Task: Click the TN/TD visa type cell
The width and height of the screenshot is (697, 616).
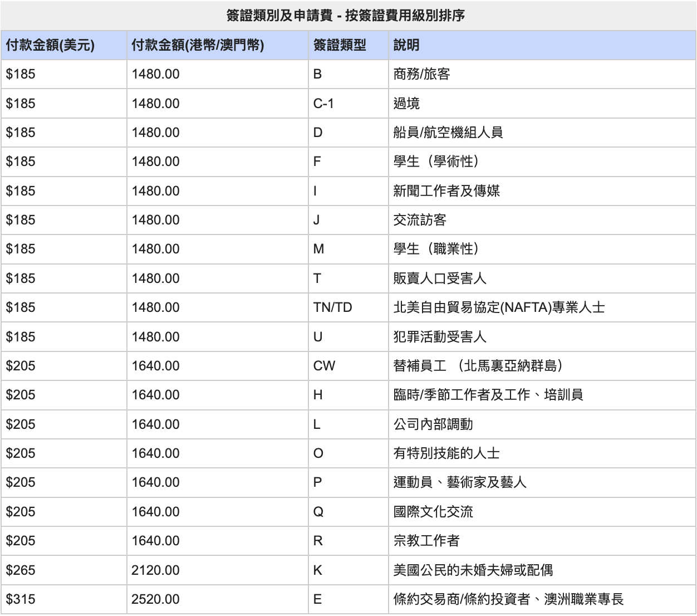Action: [x=332, y=307]
